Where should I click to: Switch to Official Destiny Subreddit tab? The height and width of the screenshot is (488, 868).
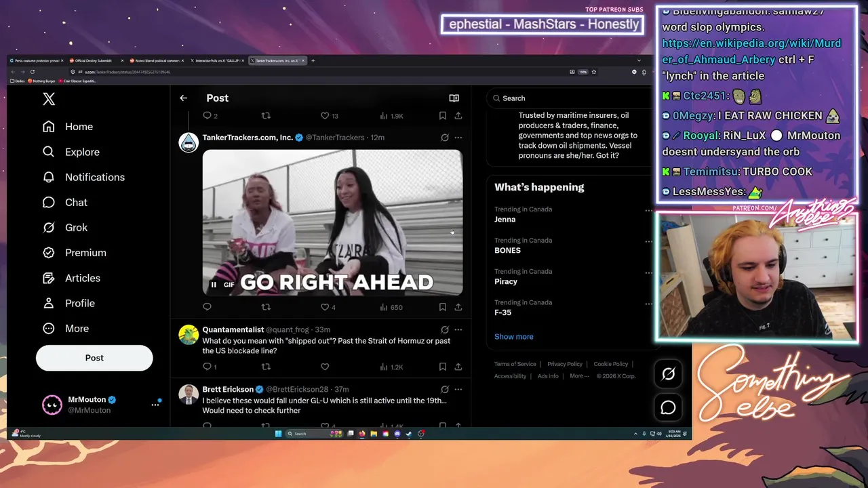tap(97, 60)
